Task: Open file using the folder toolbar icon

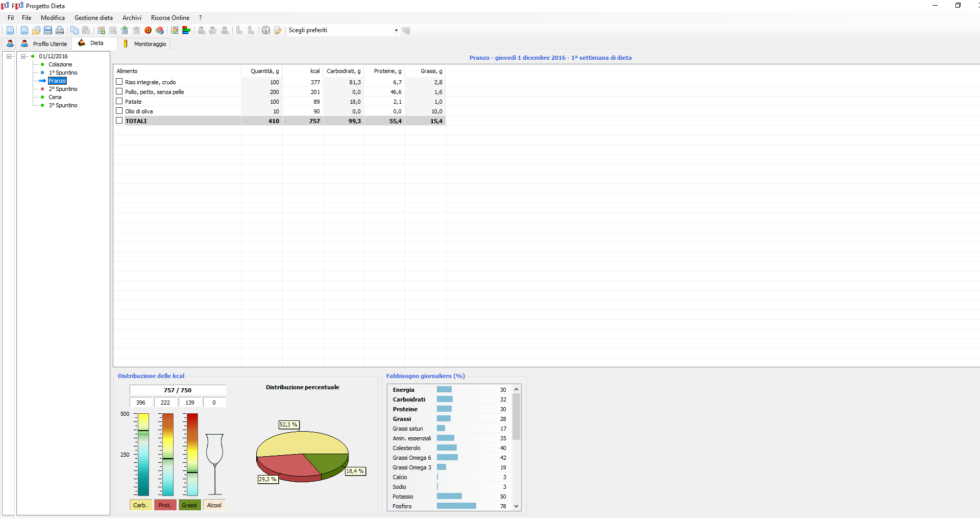Action: click(36, 31)
